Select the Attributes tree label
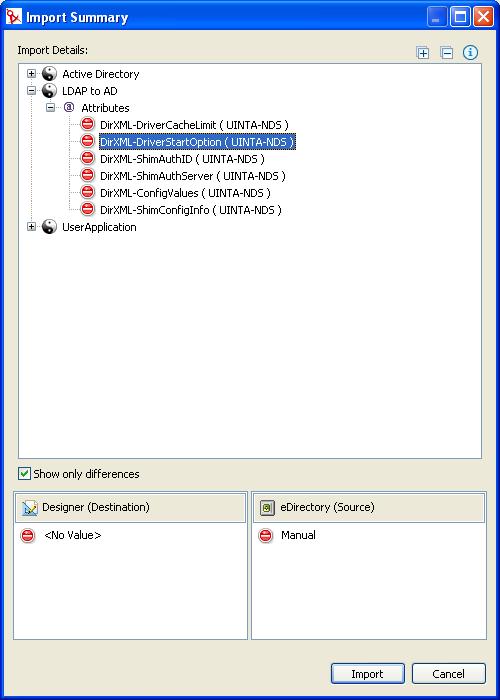This screenshot has width=500, height=700. click(105, 108)
